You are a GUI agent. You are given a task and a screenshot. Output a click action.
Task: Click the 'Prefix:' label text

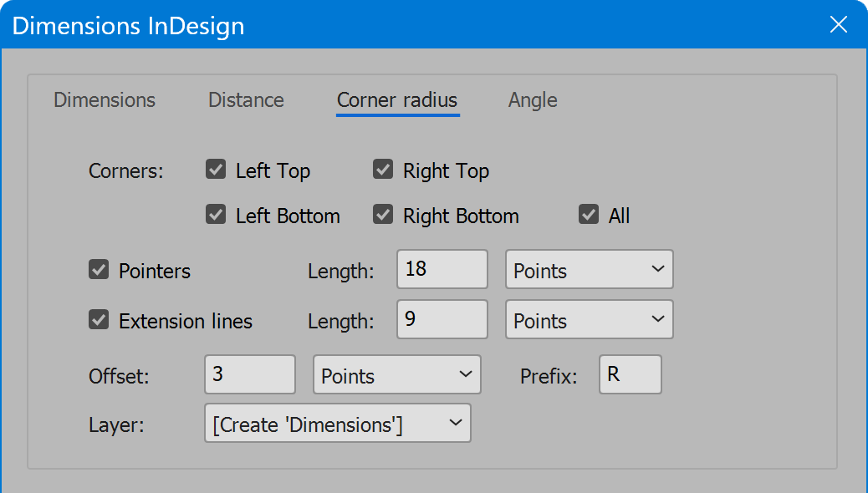point(549,376)
